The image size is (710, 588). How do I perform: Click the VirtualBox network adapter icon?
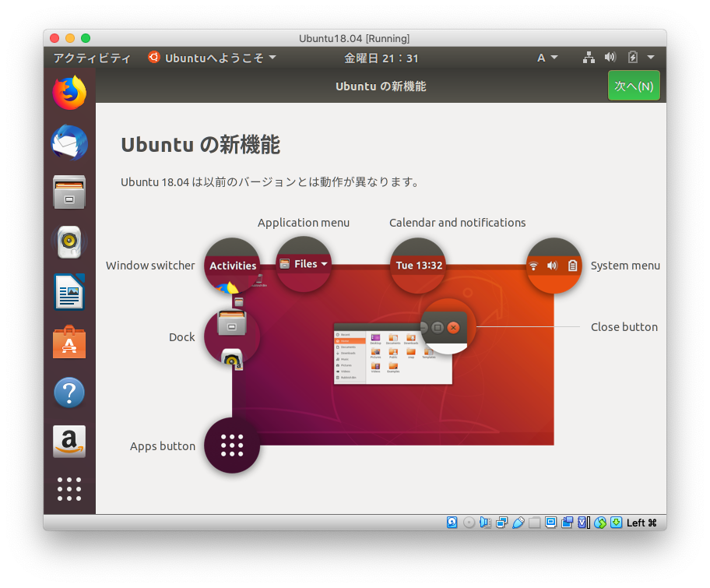tap(501, 523)
